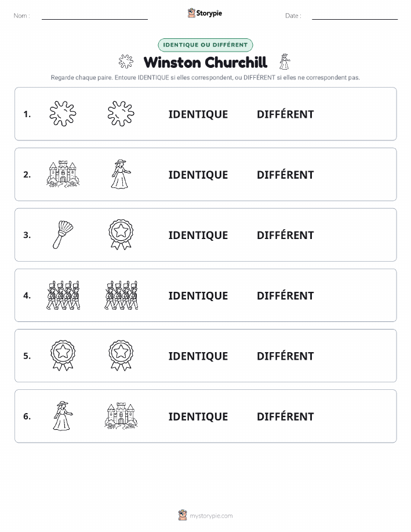Click the castle picture in row 6

tap(121, 416)
